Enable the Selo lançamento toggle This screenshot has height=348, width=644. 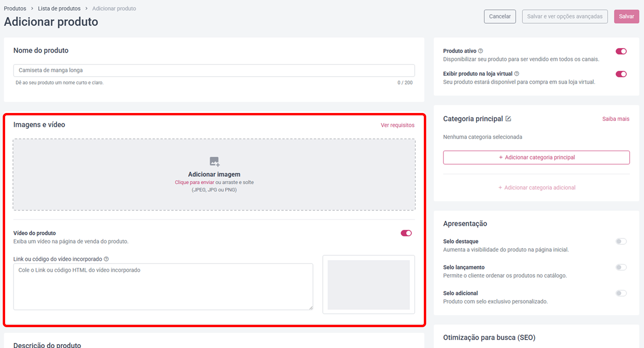click(x=621, y=267)
